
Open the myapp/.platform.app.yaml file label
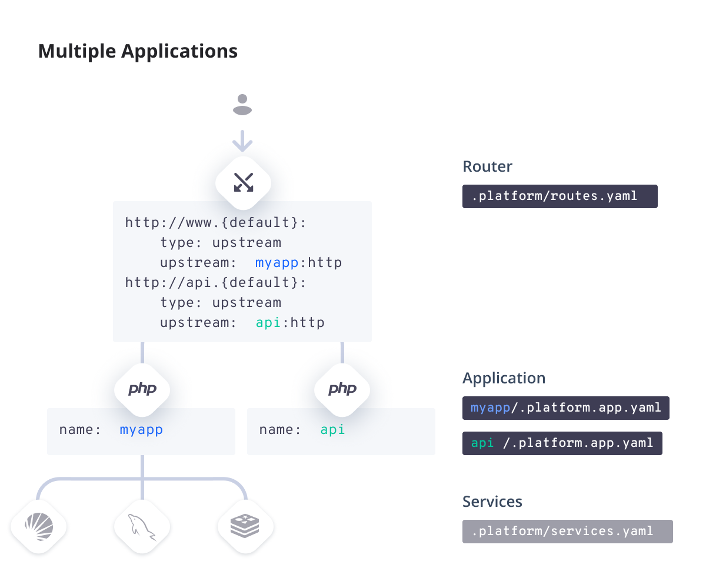coord(565,407)
